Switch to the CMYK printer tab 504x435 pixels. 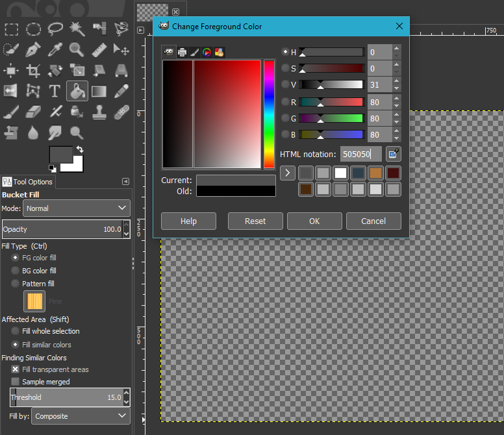coord(183,52)
